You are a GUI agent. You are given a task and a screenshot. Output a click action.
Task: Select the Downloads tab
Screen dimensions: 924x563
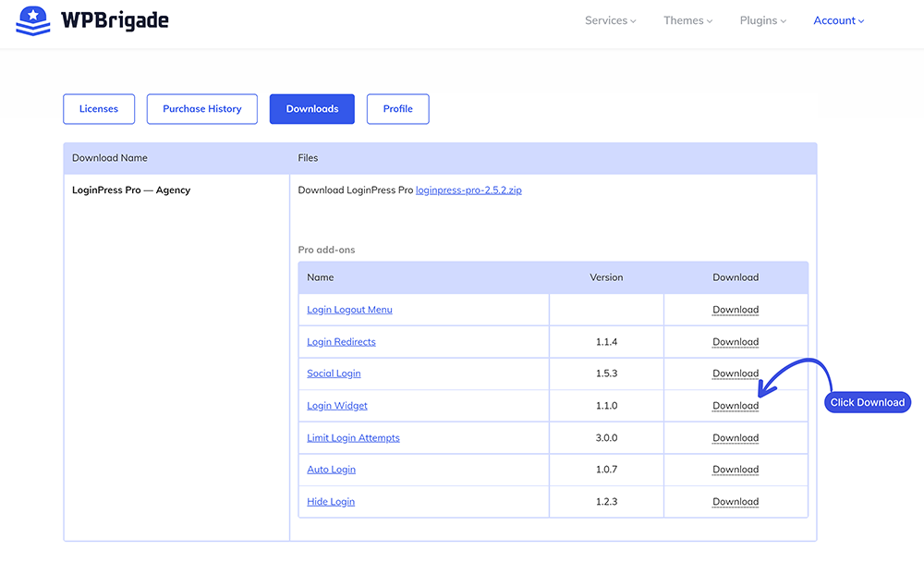[312, 109]
